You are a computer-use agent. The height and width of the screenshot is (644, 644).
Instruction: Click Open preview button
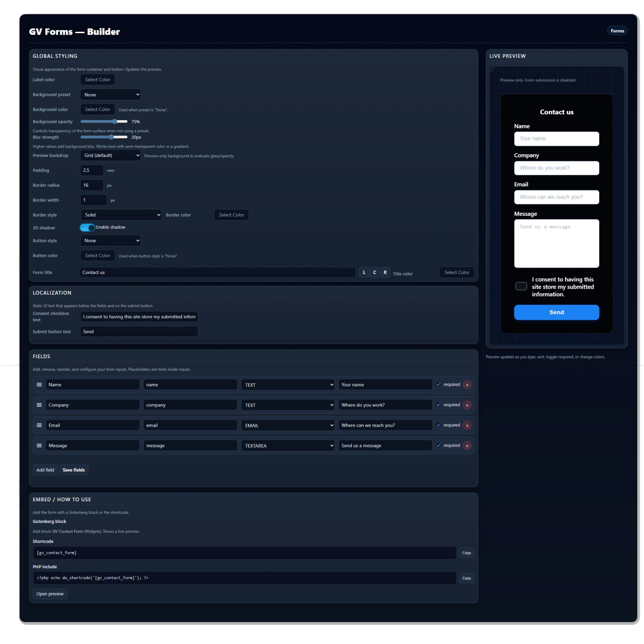[x=50, y=594]
